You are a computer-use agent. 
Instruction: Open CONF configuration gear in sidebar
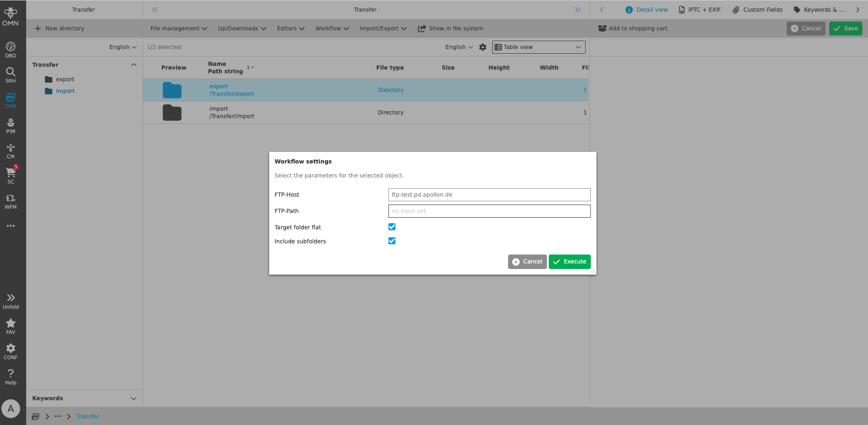pos(10,351)
